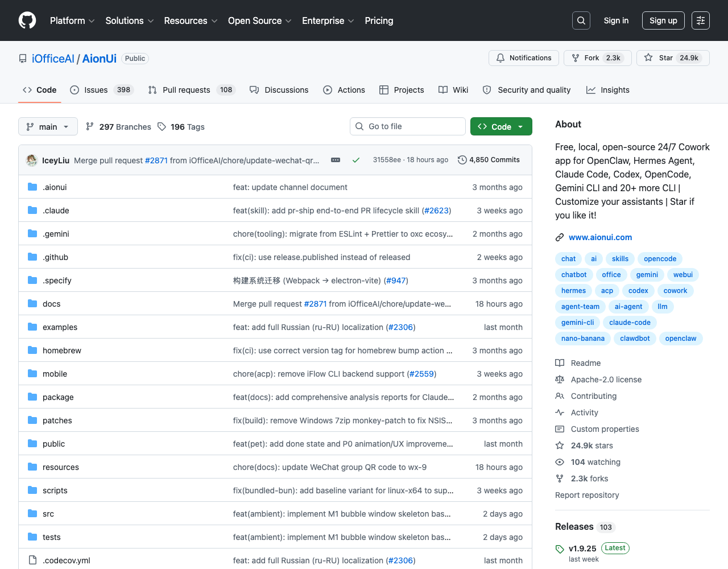Open the main branch selector dropdown
728x569 pixels.
pyautogui.click(x=48, y=126)
